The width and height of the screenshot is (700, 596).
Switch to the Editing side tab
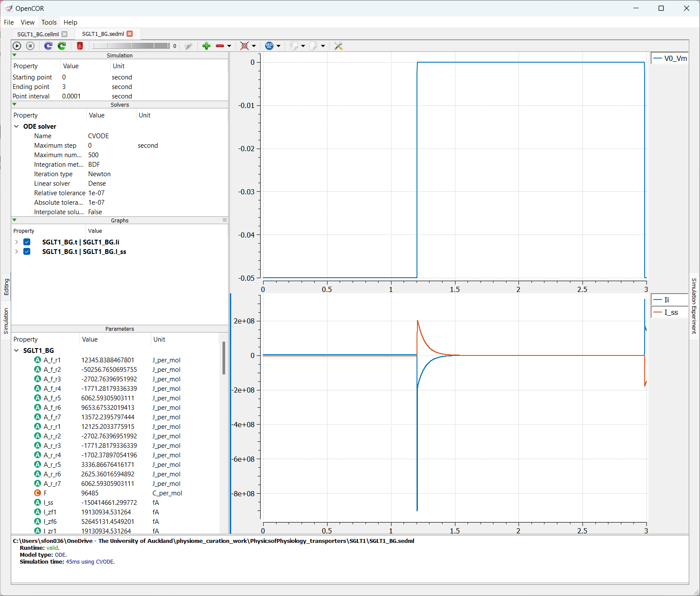6,287
